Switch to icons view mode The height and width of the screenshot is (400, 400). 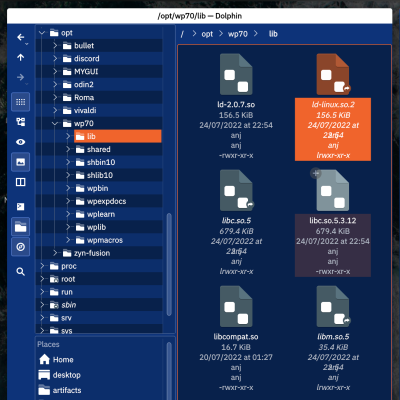click(20, 102)
